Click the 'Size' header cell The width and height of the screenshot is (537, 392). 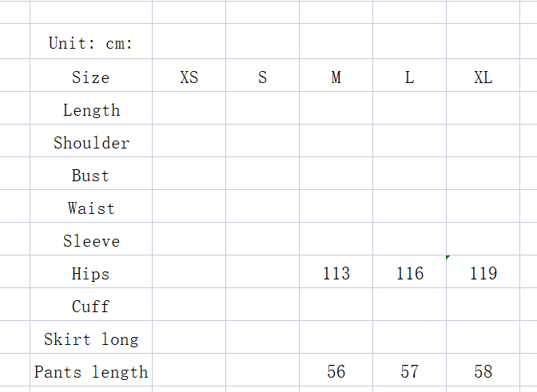[x=91, y=77]
